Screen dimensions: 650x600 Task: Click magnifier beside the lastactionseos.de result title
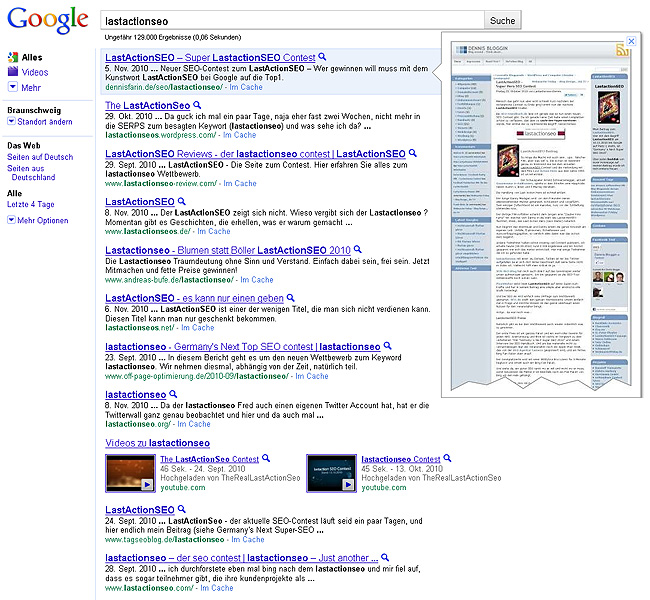click(x=182, y=201)
